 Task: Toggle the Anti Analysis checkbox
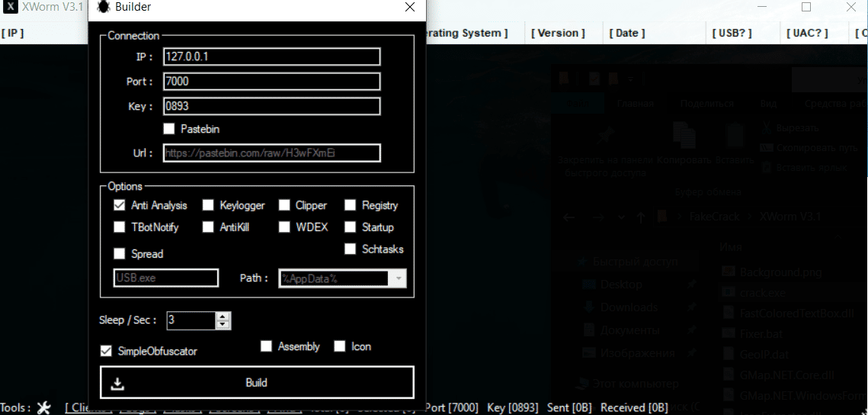[119, 205]
